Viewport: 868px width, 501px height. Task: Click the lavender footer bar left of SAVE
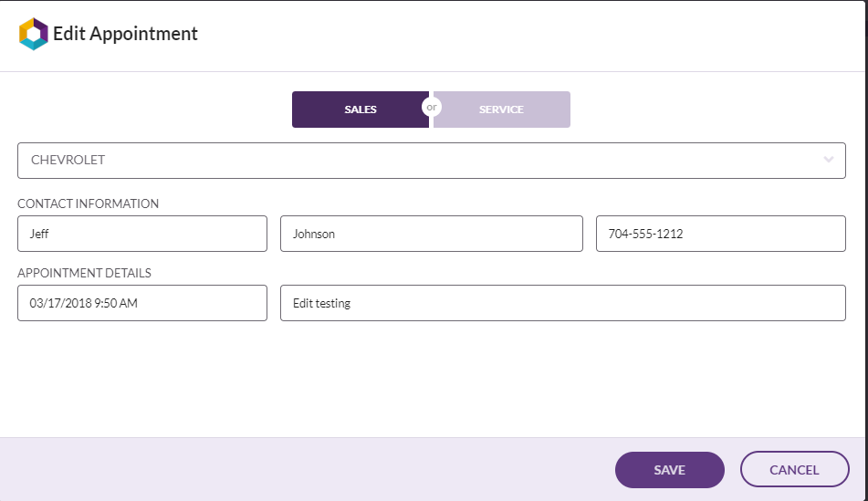pyautogui.click(x=305, y=469)
